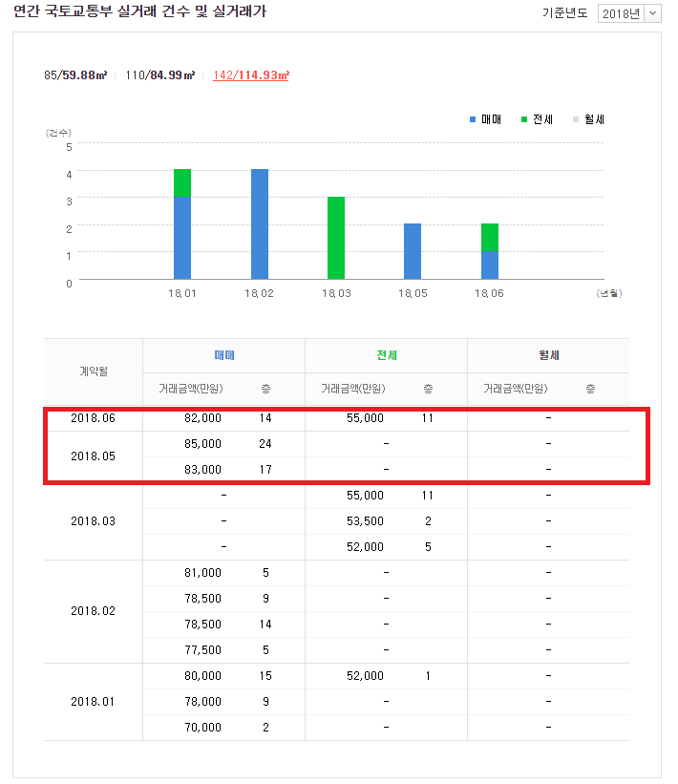
Task: Click the blue bar for 18.02
Action: [x=260, y=224]
